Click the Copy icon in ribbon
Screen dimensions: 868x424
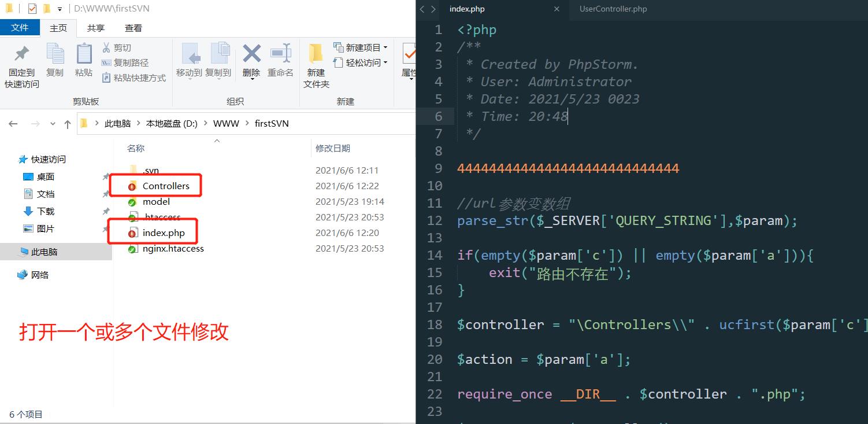coord(55,54)
